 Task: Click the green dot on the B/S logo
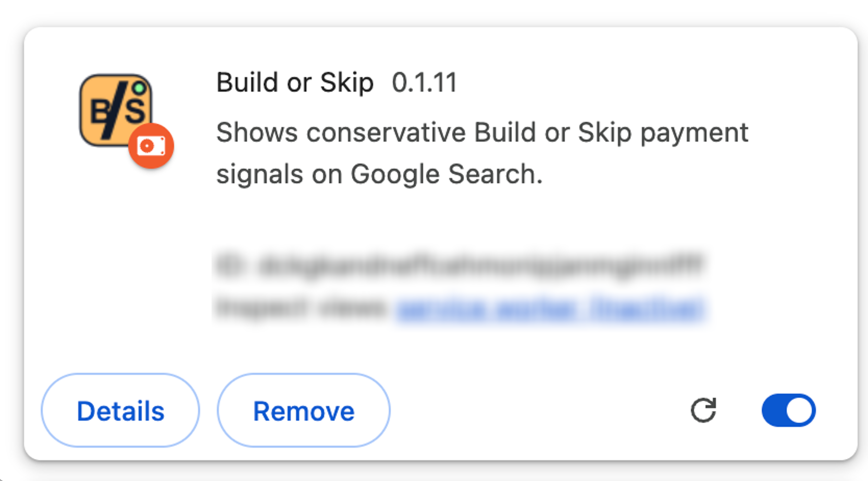click(x=139, y=88)
